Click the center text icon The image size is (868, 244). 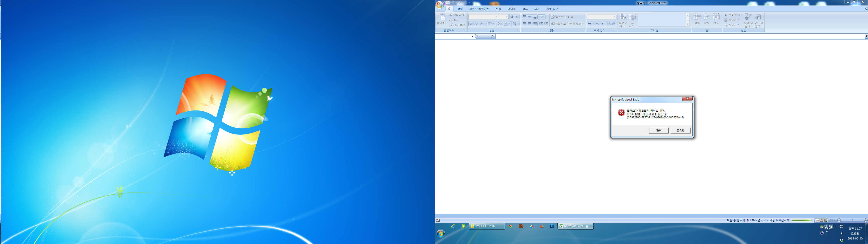[530, 23]
